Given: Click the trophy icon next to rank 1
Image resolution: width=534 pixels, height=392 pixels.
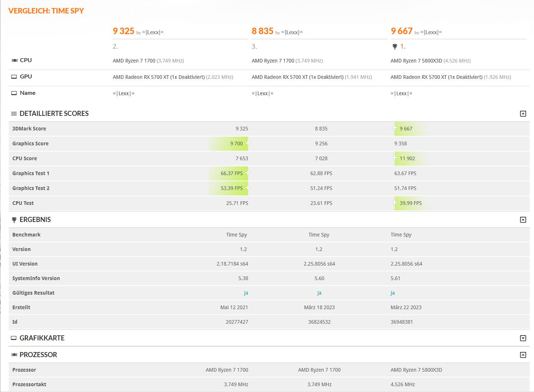Looking at the screenshot, I should click(395, 47).
